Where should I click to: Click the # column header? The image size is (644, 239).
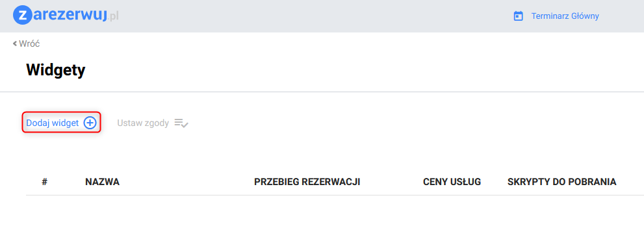(45, 181)
